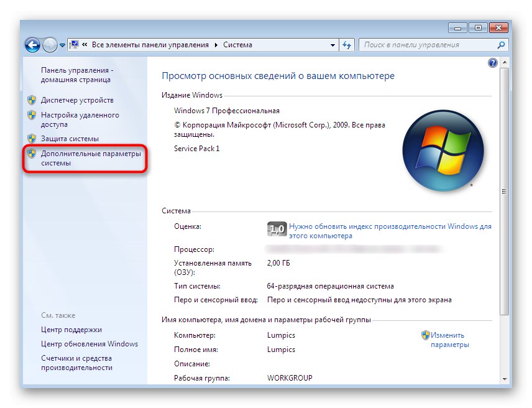Open Защита системы link
Screen dimensions: 532x408
[x=70, y=139]
